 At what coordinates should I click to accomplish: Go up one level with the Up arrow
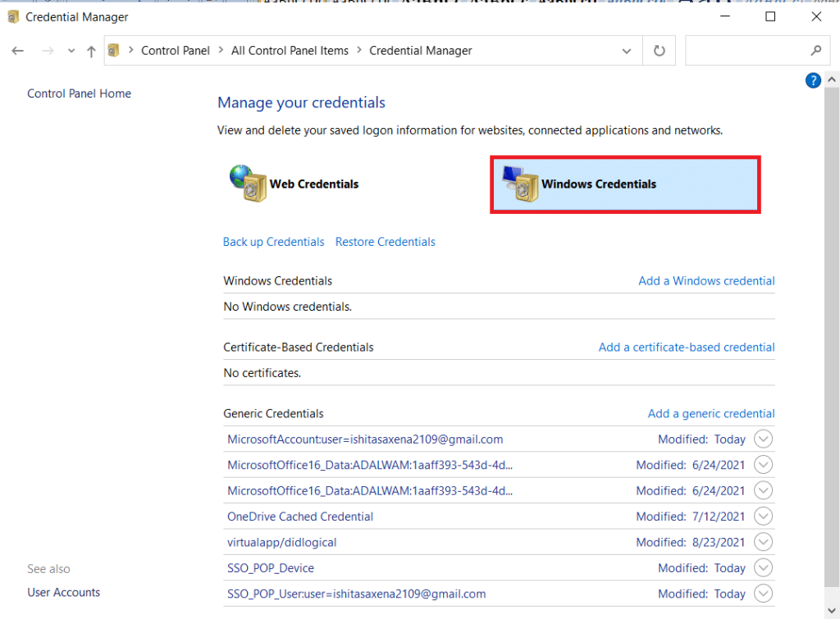point(91,52)
